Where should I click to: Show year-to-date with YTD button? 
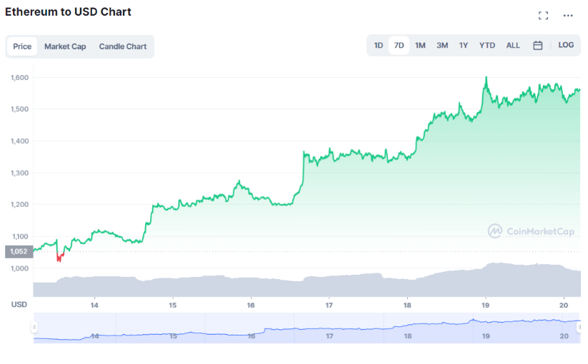click(x=487, y=46)
